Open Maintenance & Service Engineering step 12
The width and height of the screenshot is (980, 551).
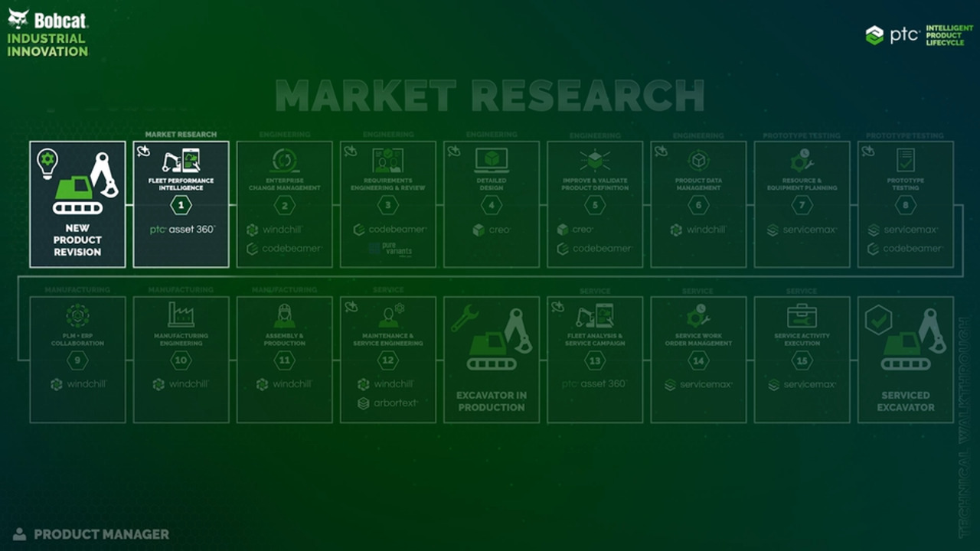pos(388,360)
